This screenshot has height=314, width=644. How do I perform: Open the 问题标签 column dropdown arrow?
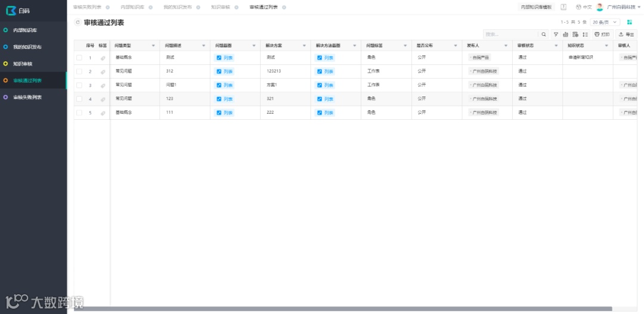pyautogui.click(x=405, y=45)
